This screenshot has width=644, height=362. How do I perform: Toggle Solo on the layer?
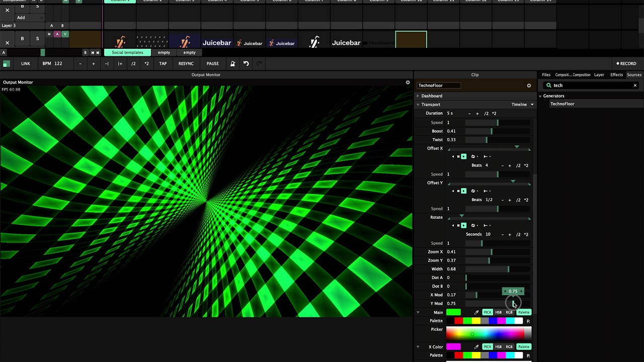click(37, 39)
